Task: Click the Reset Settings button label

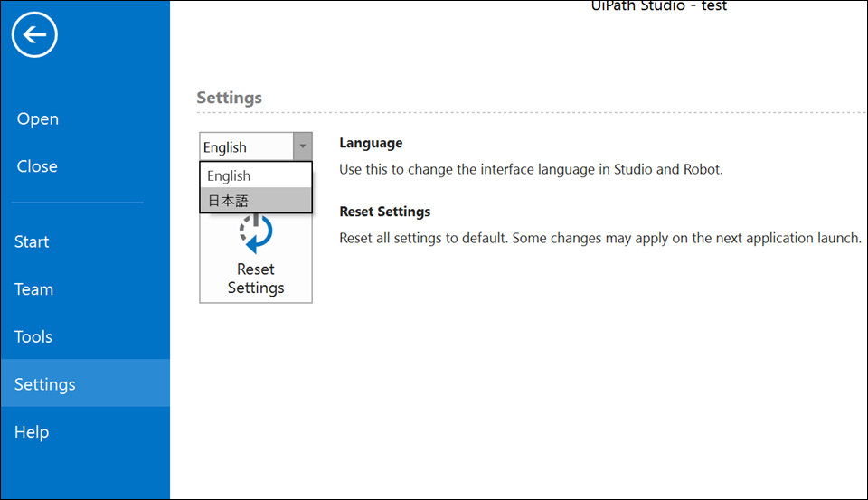Action: click(256, 278)
